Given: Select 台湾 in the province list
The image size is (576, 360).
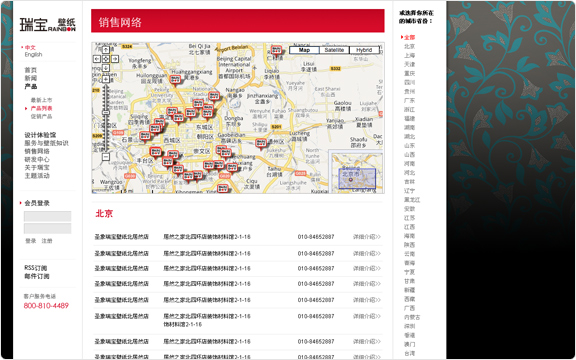Looking at the screenshot, I should [x=410, y=353].
